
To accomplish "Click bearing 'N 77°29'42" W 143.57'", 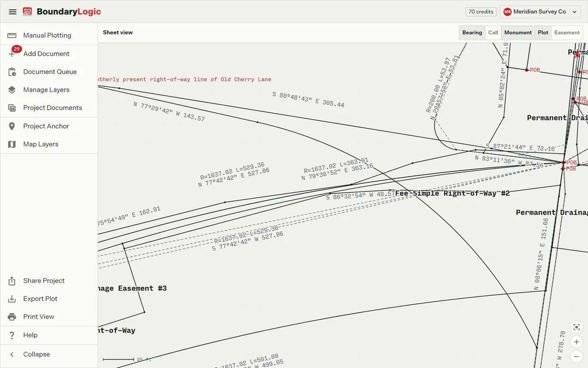I will coord(169,112).
